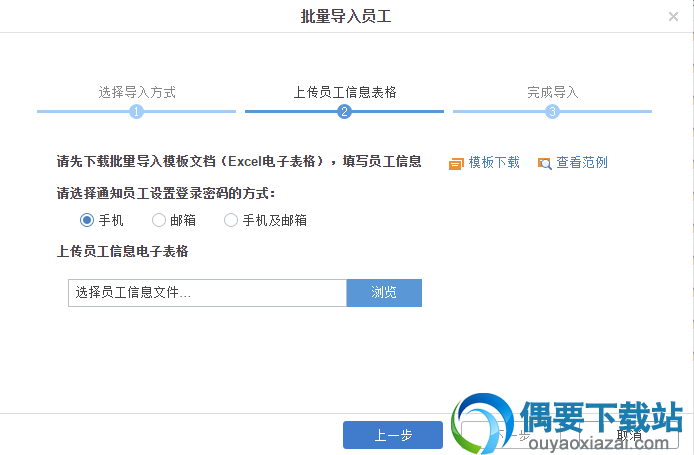Viewport: 694px width, 455px height.
Task: Click the 选择员工信息文件 input field
Action: pos(207,293)
